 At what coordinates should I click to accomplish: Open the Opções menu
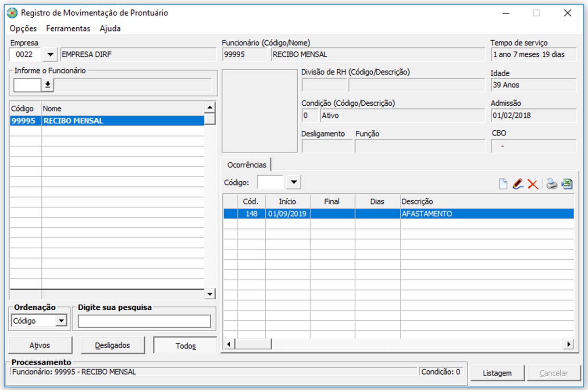click(23, 29)
